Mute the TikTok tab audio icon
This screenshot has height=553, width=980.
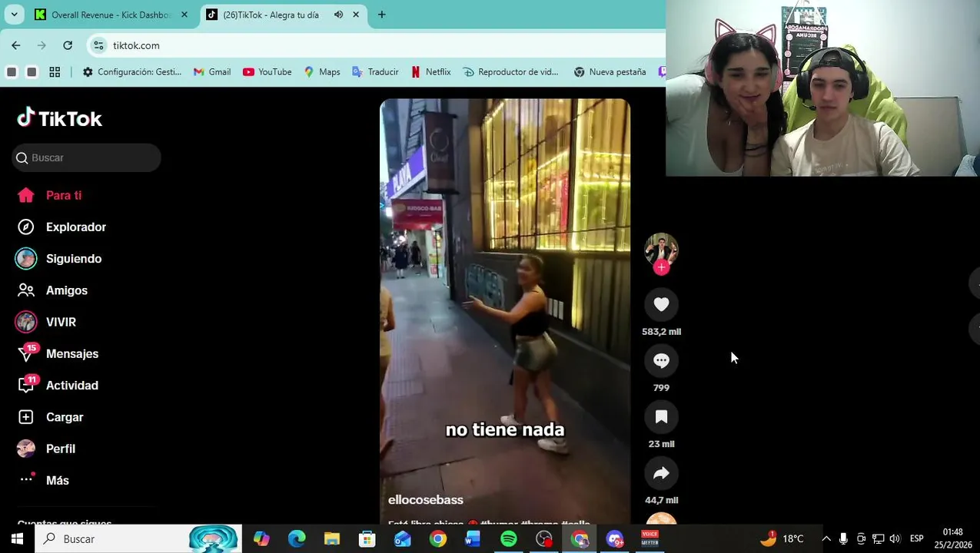pyautogui.click(x=338, y=15)
